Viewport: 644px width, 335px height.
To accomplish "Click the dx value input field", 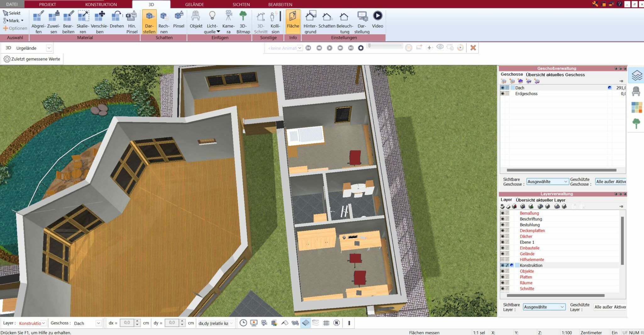I will click(127, 323).
